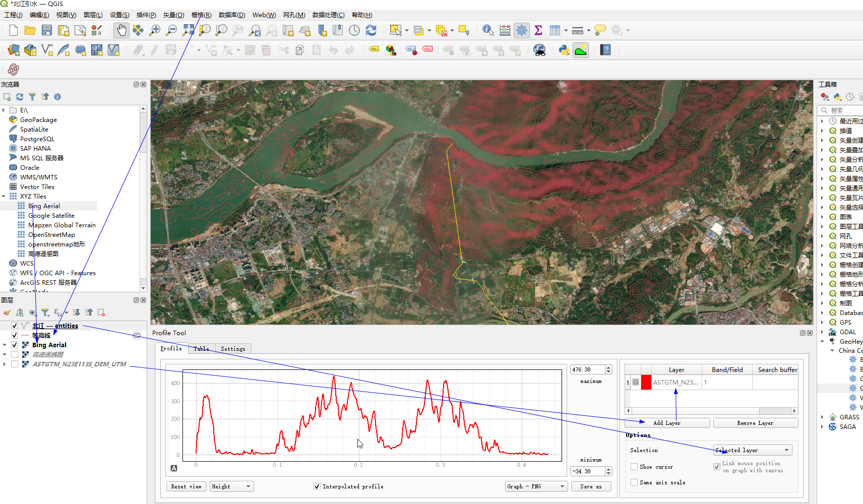Click the red color swatch for ASTGTM layer
Viewport: 863px width, 504px height.
coord(646,383)
